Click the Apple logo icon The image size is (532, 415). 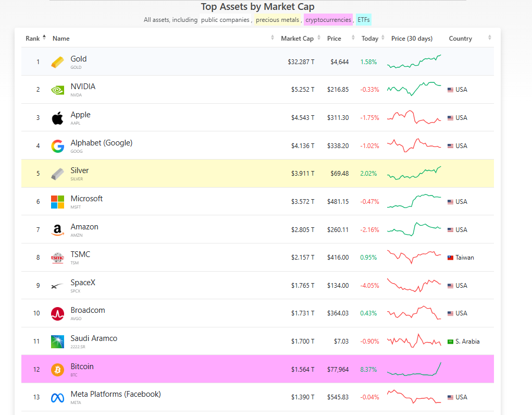[57, 118]
